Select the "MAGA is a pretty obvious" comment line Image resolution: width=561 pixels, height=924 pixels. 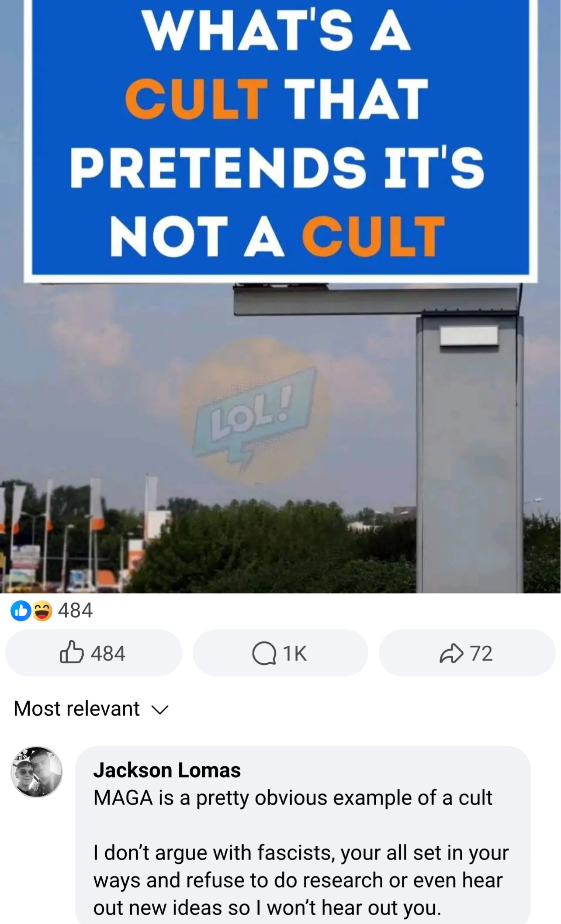tap(293, 797)
